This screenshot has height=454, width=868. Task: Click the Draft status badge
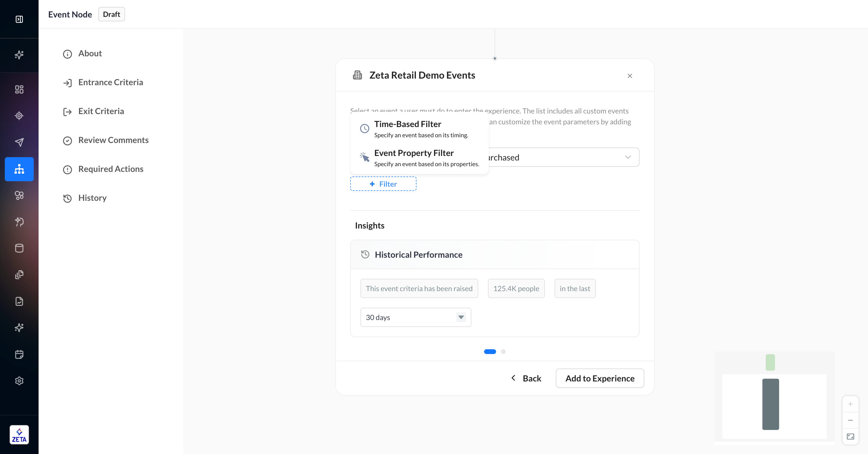coord(112,14)
